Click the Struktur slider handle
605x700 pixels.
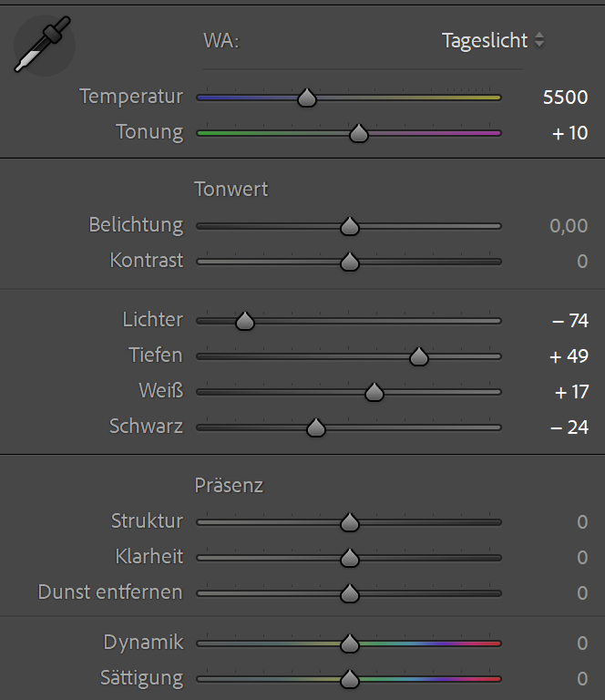(349, 522)
